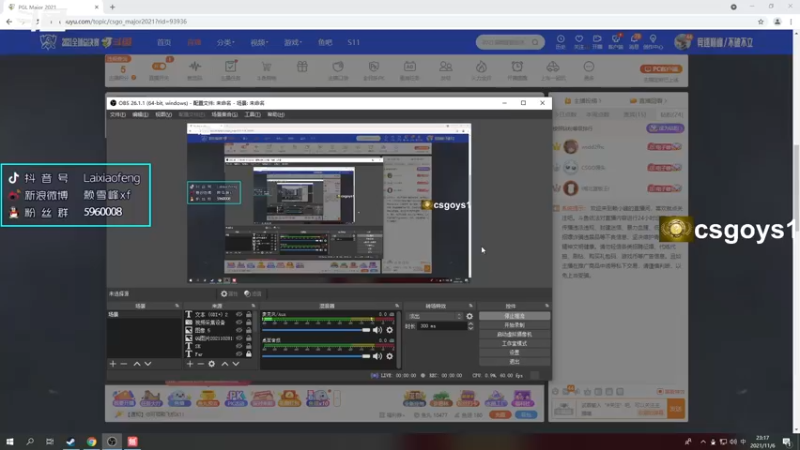The width and height of the screenshot is (800, 450).
Task: Move scene up in the scenes list
Action: tap(137, 364)
